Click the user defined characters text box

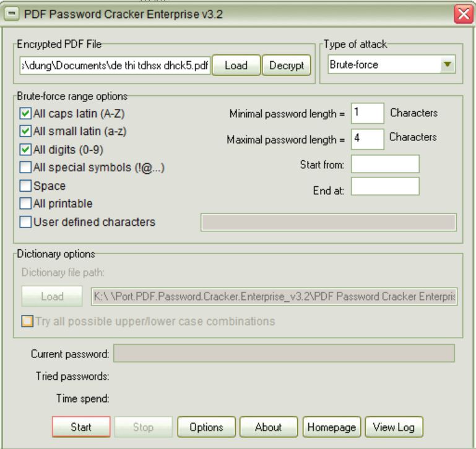[x=329, y=222]
